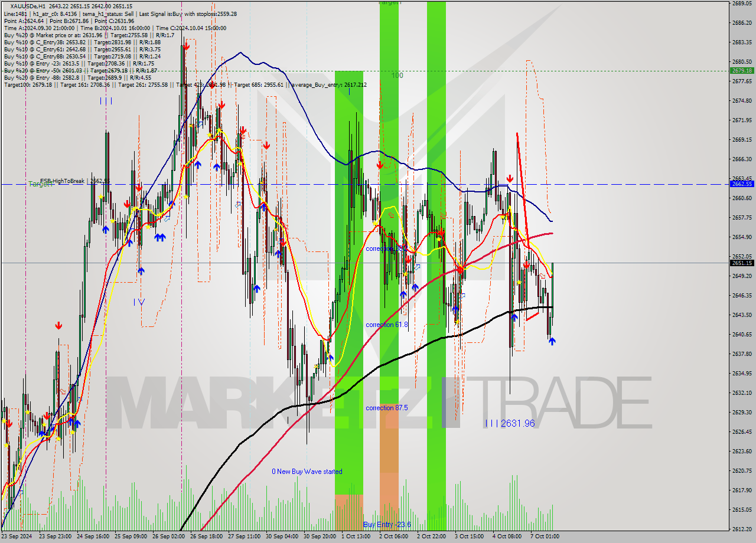756x543 pixels.
Task: Click the '1 Oct 13:00' time axis label
Action: (356, 537)
